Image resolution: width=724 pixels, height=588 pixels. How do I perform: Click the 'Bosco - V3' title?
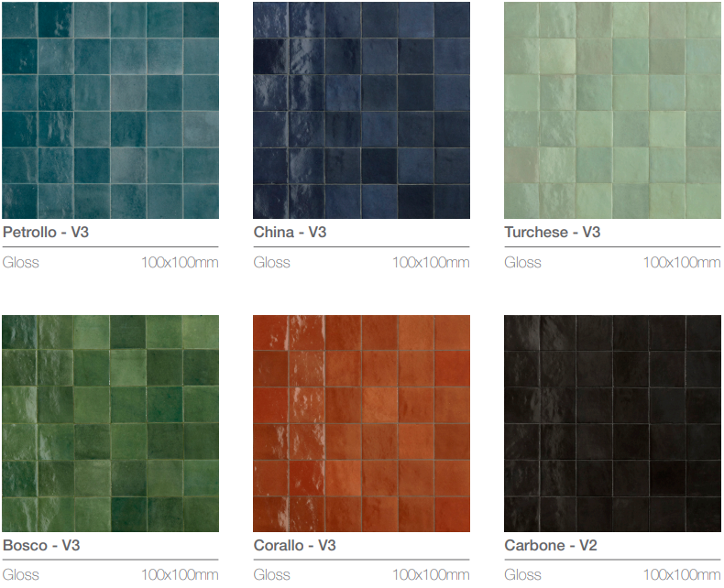tap(41, 545)
